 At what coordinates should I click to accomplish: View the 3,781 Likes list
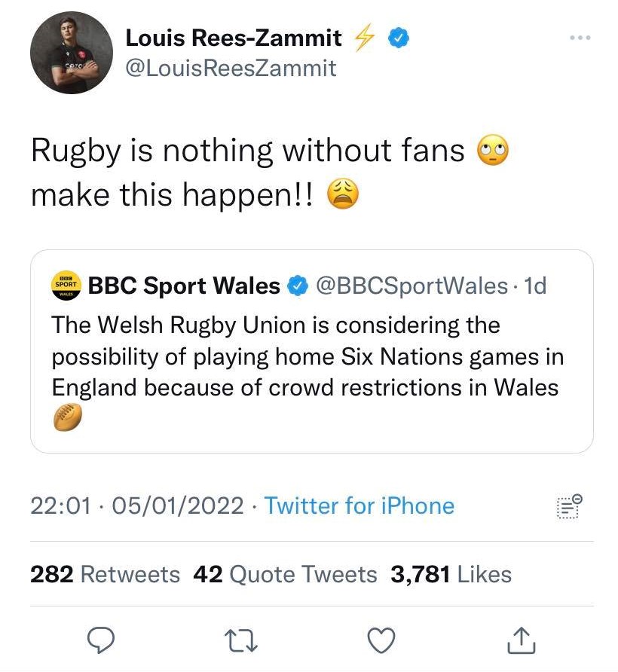tap(451, 574)
